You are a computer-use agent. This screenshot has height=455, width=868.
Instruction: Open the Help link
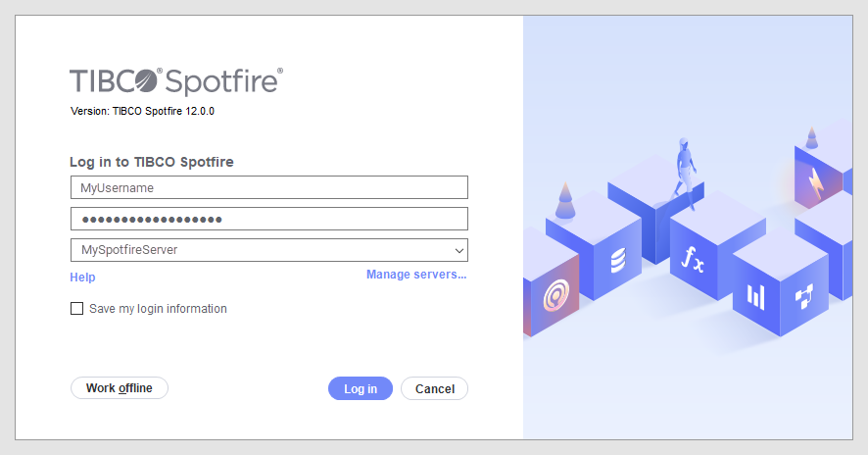[x=82, y=278]
